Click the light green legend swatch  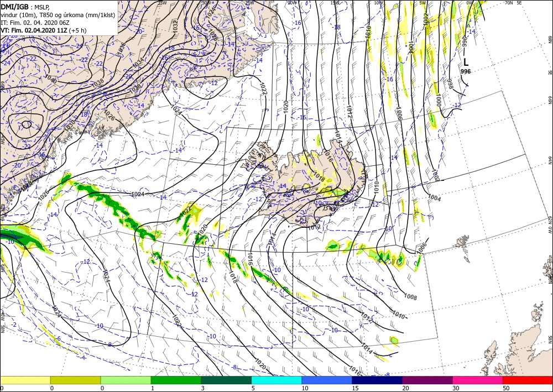[126, 380]
